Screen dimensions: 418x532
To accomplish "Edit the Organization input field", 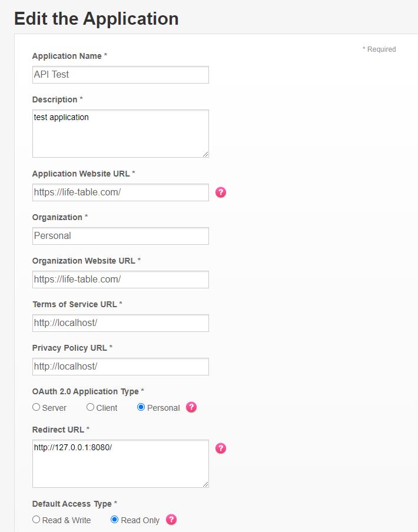I will click(120, 236).
